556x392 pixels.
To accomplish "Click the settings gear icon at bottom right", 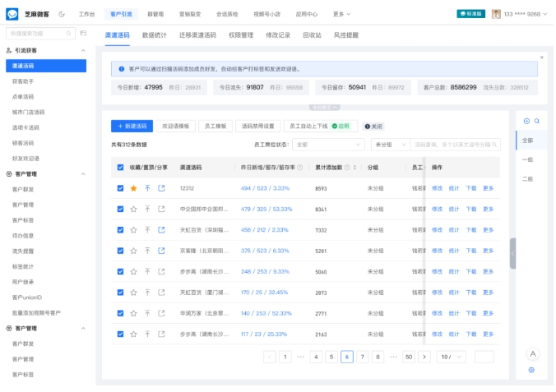I will pyautogui.click(x=532, y=370).
